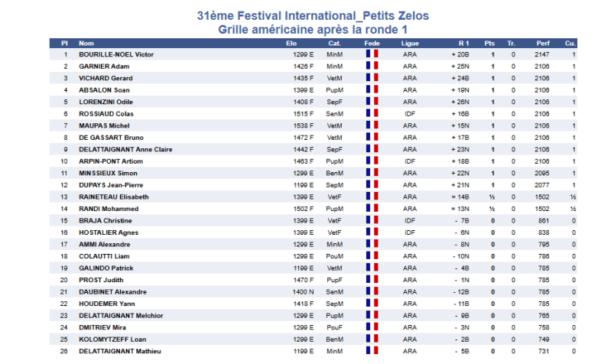Click the French flag beside ROSSIAUD Colas
Image resolution: width=611 pixels, height=364 pixels.
(372, 114)
